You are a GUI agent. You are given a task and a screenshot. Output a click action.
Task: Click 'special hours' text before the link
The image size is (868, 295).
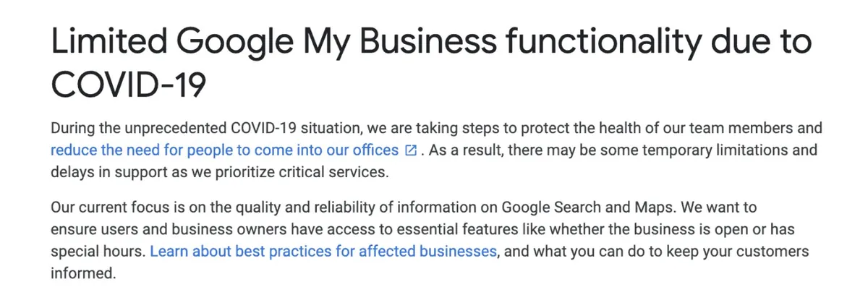tap(96, 252)
